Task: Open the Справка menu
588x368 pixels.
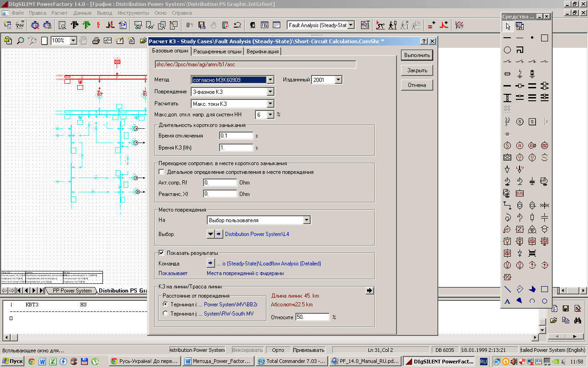Action: coord(181,13)
